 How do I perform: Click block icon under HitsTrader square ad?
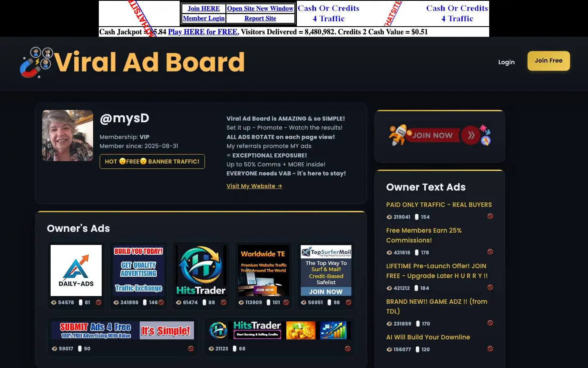coord(224,303)
